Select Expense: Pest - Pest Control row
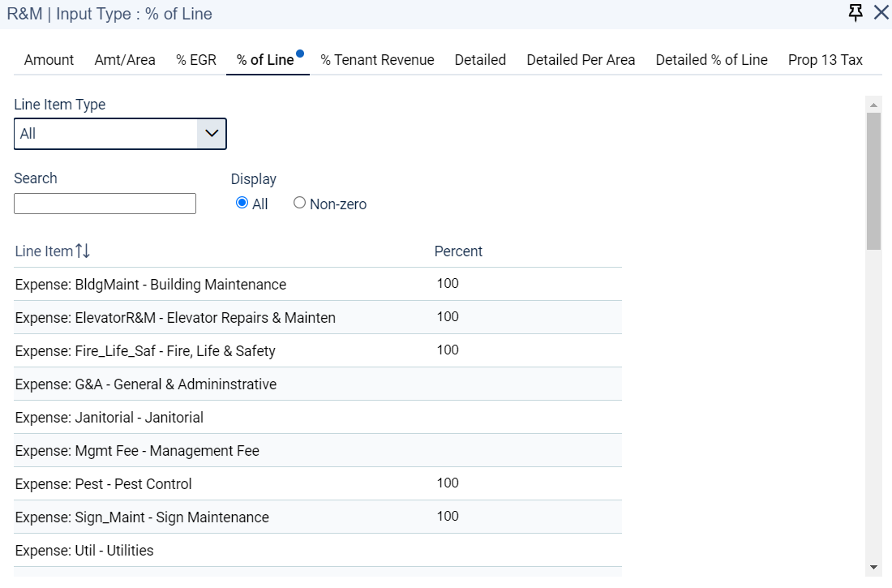The image size is (892, 588). tap(317, 484)
